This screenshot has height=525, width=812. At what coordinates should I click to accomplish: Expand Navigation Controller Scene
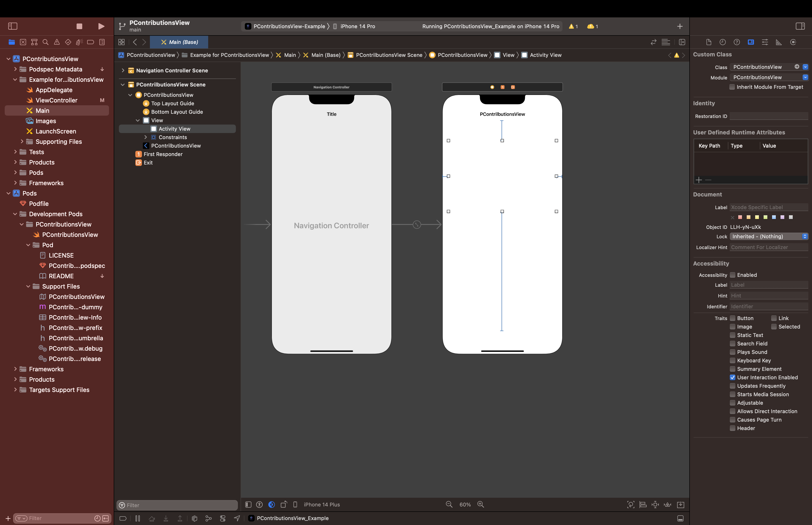click(123, 71)
